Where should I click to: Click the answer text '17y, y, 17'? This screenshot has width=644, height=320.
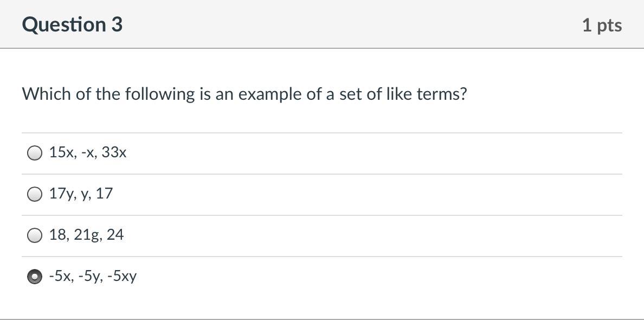pyautogui.click(x=81, y=194)
